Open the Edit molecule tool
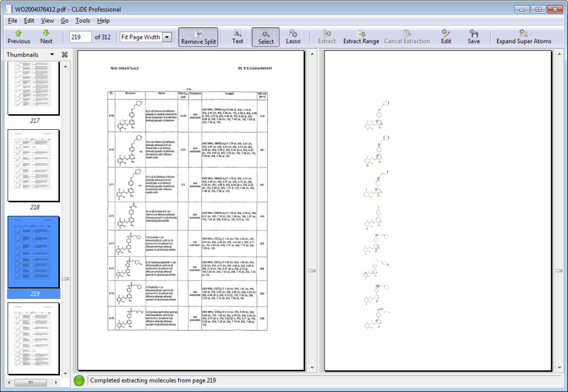The height and width of the screenshot is (392, 568). (x=446, y=37)
